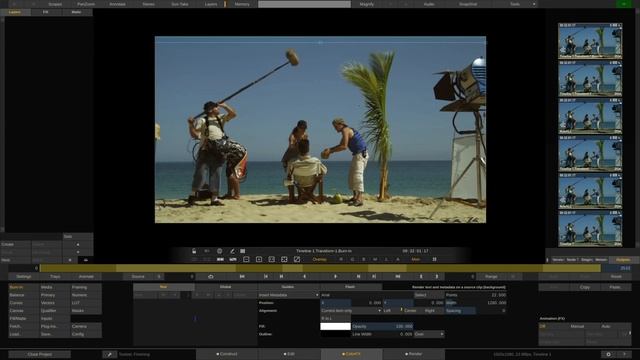Open the Pan/Zoom menu in the top bar
This screenshot has height=360, width=640.
[86, 4]
